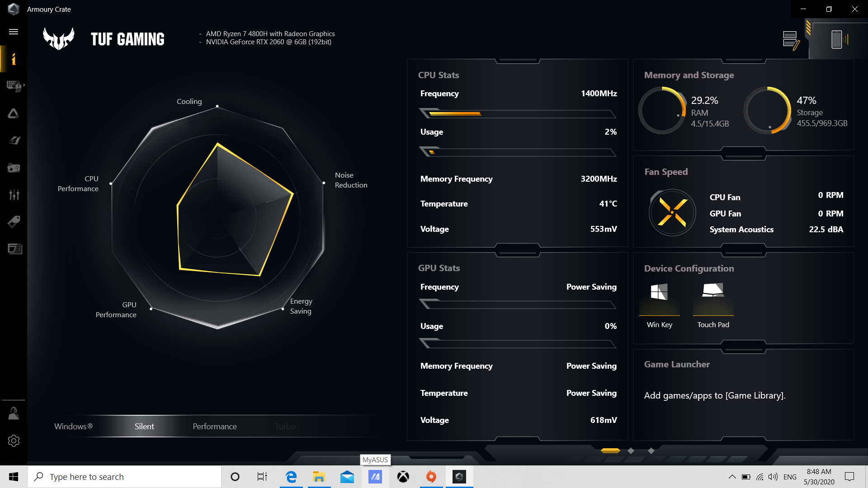Click the RAM usage circular gauge
Image resolution: width=868 pixels, height=488 pixels.
pos(662,110)
